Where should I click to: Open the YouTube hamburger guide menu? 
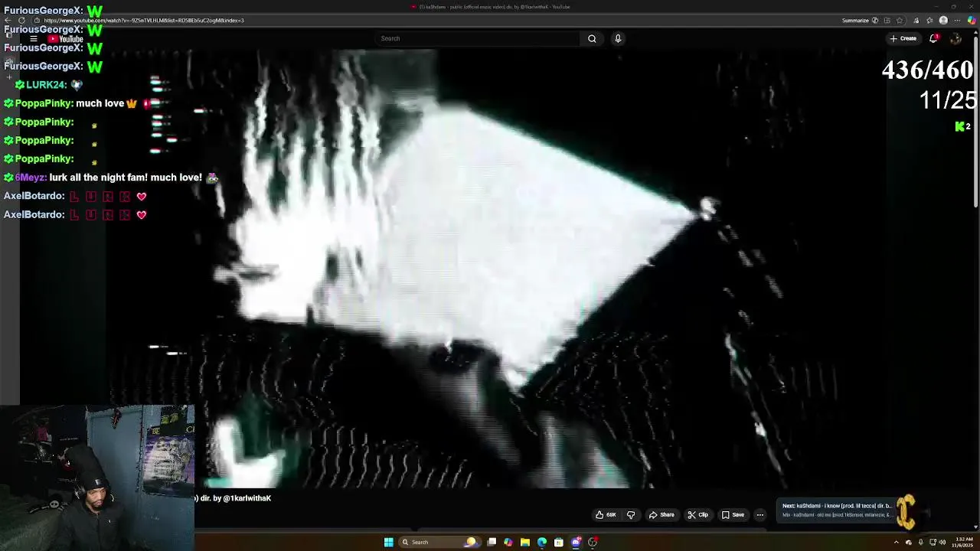coord(34,38)
